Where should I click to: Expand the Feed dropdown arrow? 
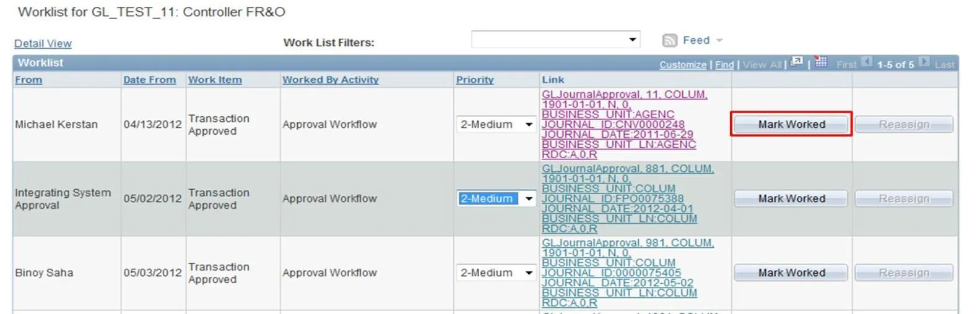[x=719, y=40]
